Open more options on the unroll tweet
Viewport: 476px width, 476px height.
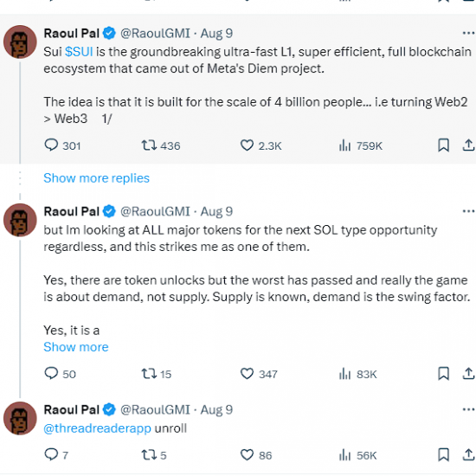pyautogui.click(x=468, y=409)
